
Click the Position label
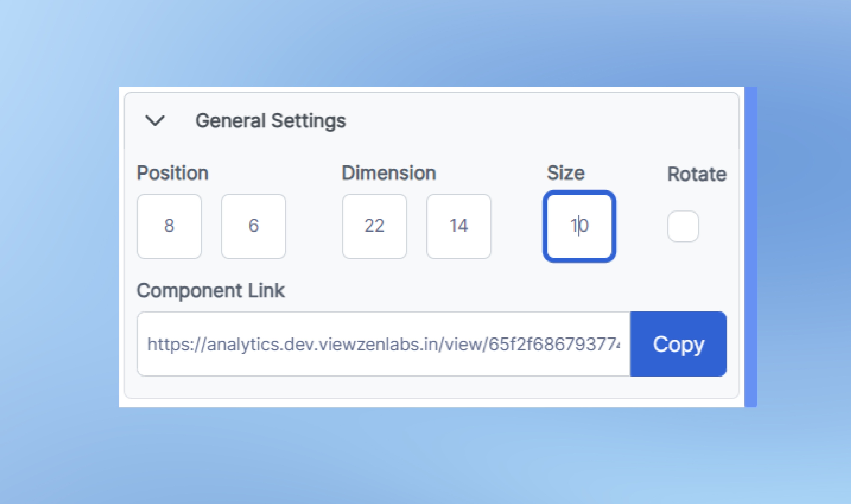(172, 173)
